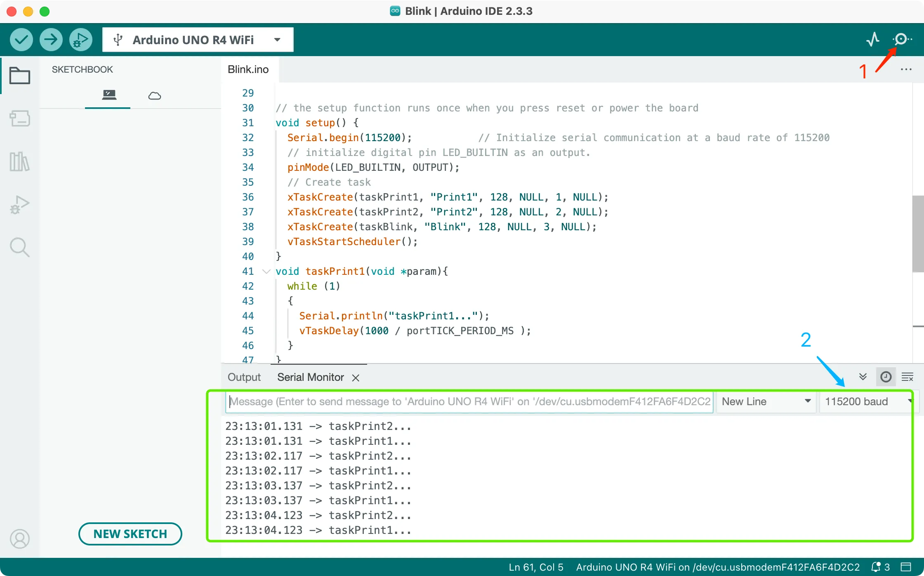The image size is (924, 576).
Task: Click the editor three-dots more menu
Action: click(x=906, y=69)
